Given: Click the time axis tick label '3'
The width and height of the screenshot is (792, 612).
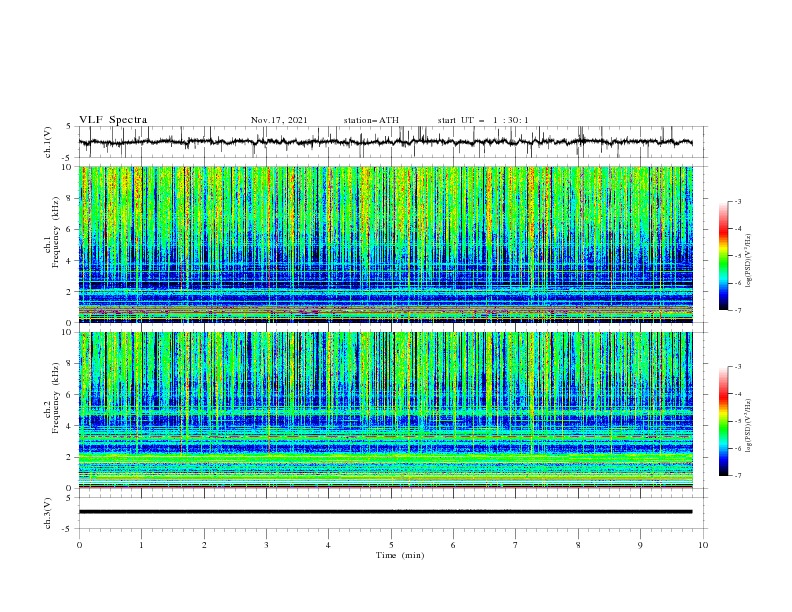Looking at the screenshot, I should [266, 545].
